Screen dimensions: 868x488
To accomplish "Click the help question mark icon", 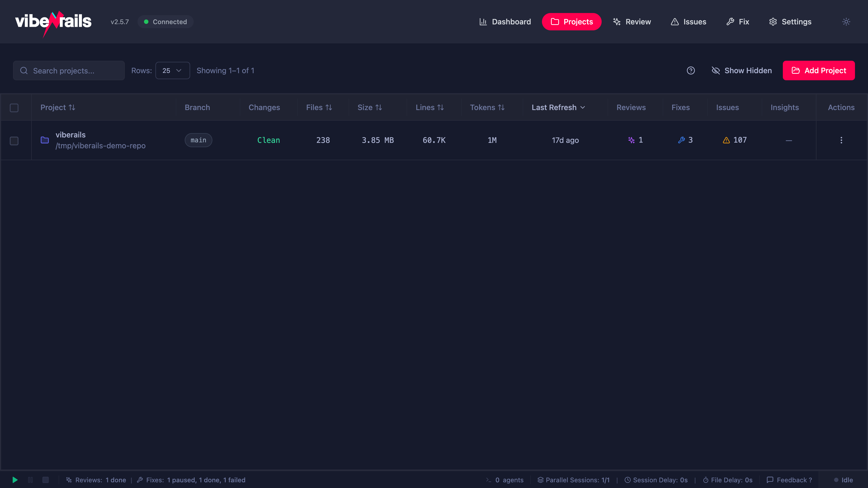I will click(691, 70).
